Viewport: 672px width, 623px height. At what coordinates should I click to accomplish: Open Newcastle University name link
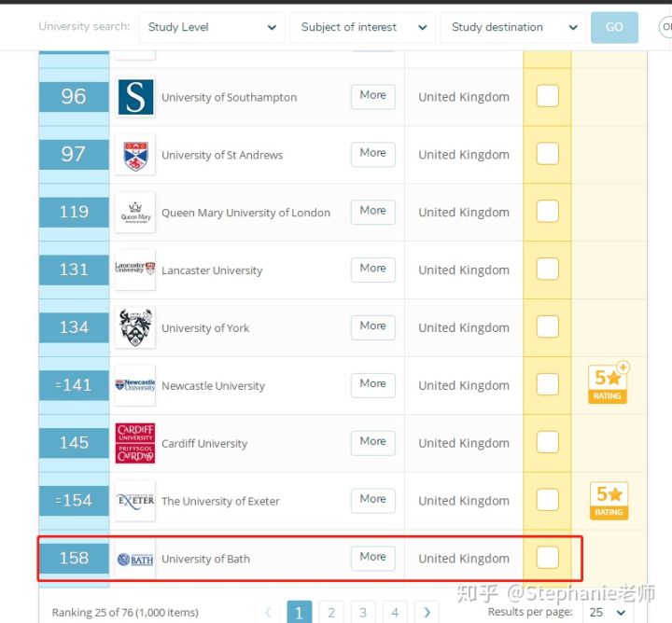[x=214, y=386]
